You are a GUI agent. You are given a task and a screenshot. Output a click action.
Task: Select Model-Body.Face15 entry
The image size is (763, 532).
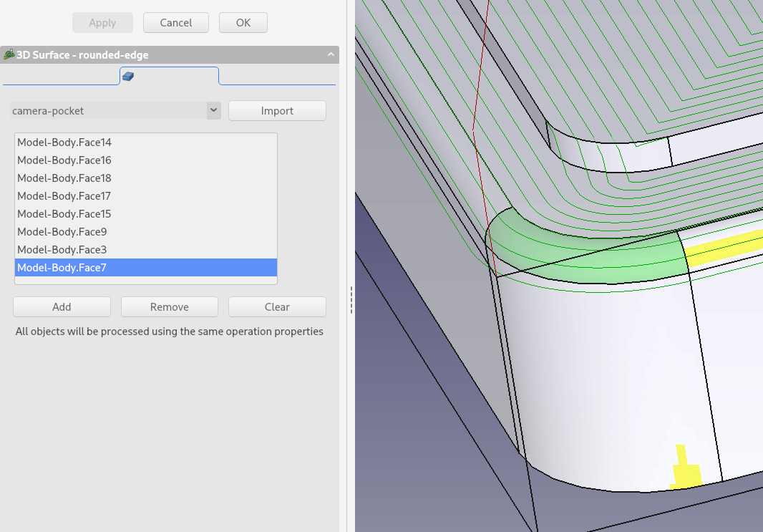pyautogui.click(x=64, y=214)
